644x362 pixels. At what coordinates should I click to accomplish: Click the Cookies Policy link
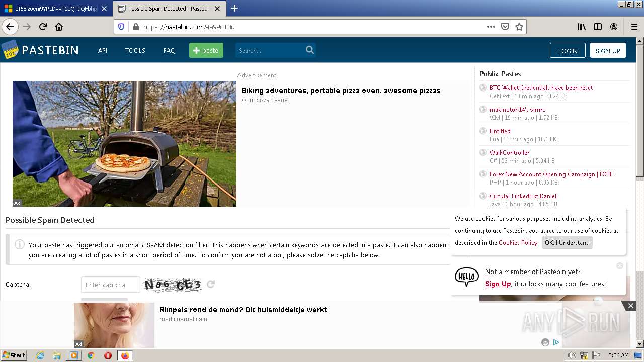click(x=518, y=243)
